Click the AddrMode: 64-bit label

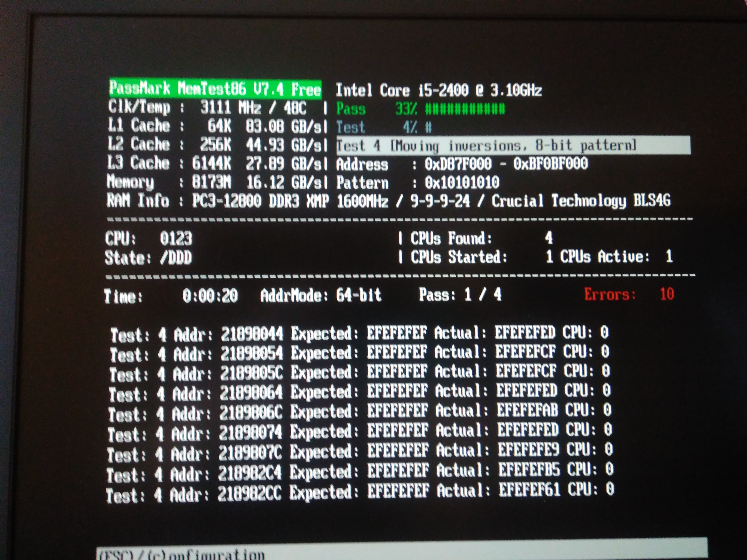[x=321, y=295]
